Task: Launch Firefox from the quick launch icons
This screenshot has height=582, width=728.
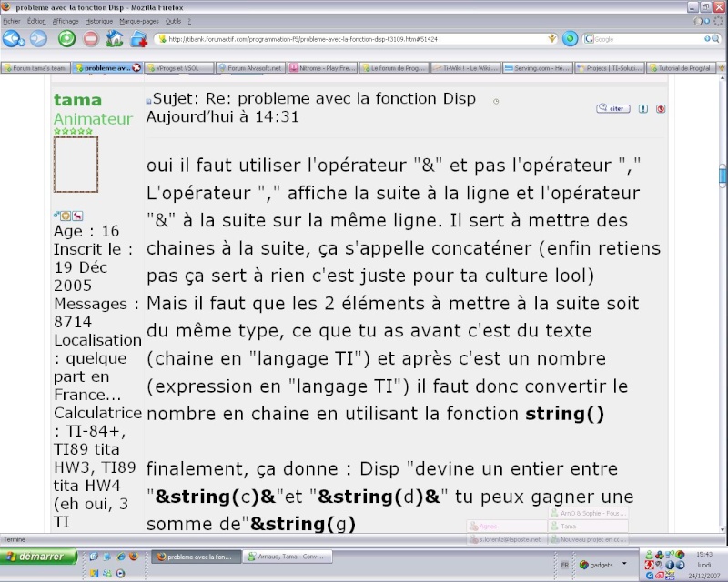Action: (134, 556)
